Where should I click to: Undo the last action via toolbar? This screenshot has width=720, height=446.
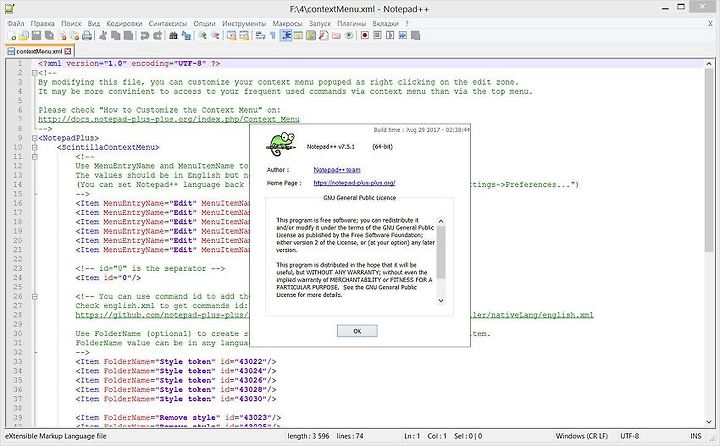144,35
